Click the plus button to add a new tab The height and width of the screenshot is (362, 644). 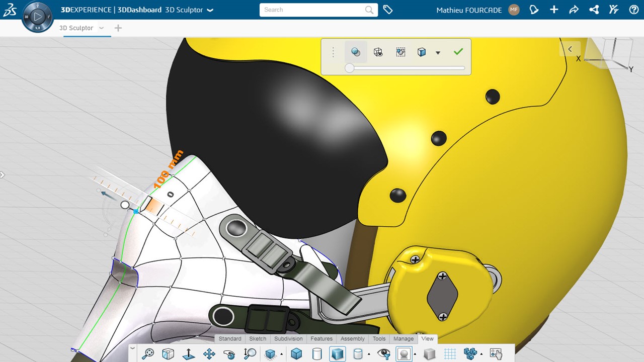[118, 28]
